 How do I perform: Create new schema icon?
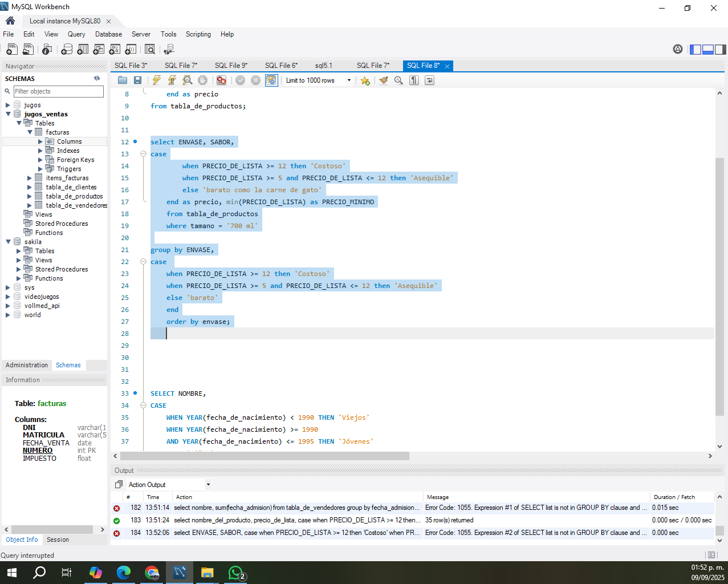point(67,50)
